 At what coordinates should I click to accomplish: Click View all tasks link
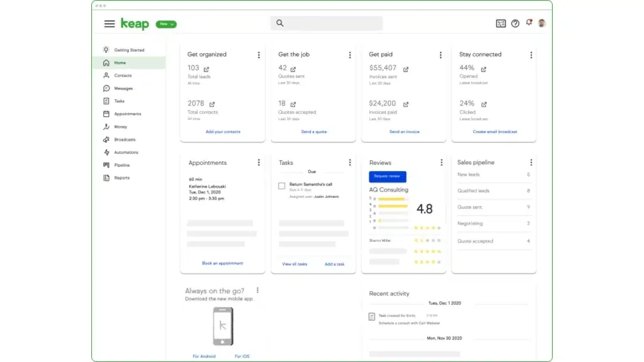pos(295,264)
